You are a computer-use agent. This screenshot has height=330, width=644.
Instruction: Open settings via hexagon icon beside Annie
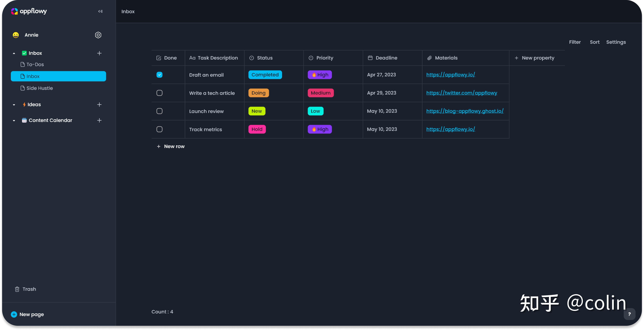pos(98,35)
